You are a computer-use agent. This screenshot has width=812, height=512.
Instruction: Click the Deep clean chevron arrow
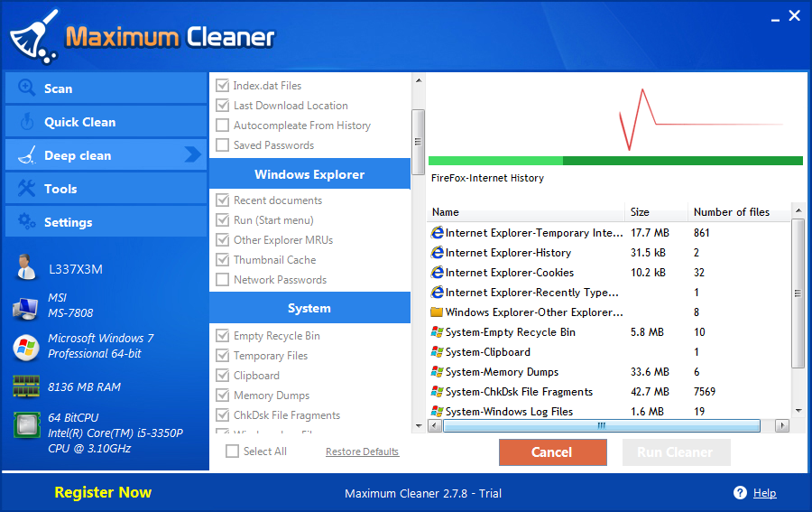193,154
